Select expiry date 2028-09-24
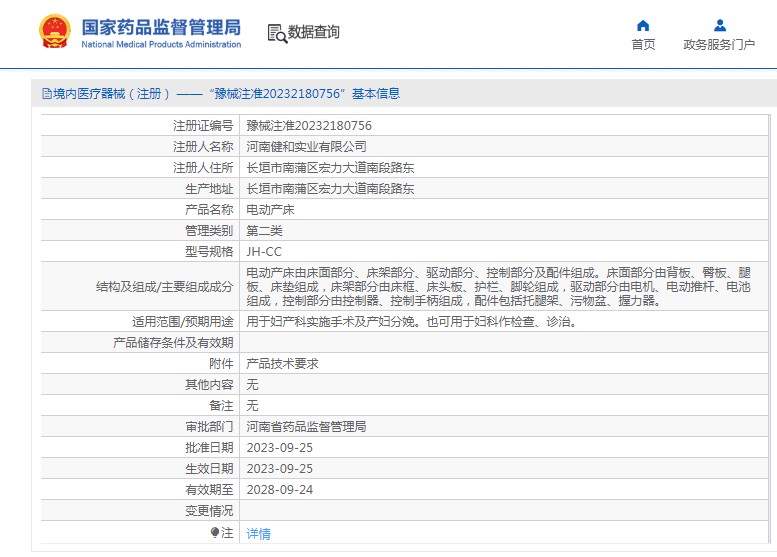Screen dimensions: 777x557 (x=279, y=490)
